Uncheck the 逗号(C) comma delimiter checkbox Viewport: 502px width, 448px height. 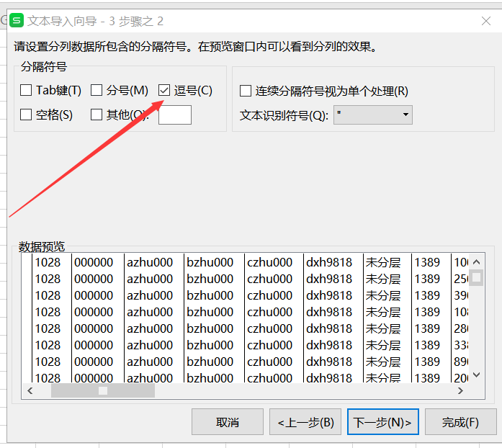164,91
